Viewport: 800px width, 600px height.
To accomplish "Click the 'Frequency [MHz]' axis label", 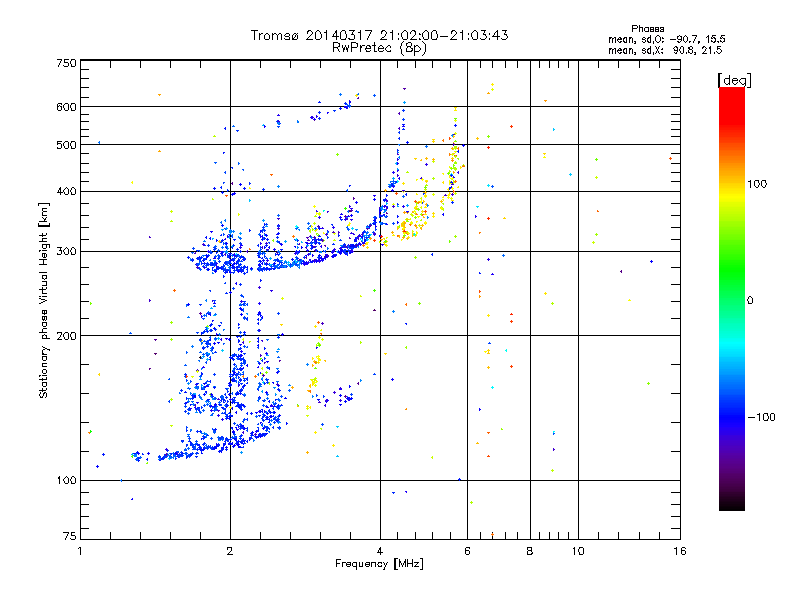I will pos(379,564).
